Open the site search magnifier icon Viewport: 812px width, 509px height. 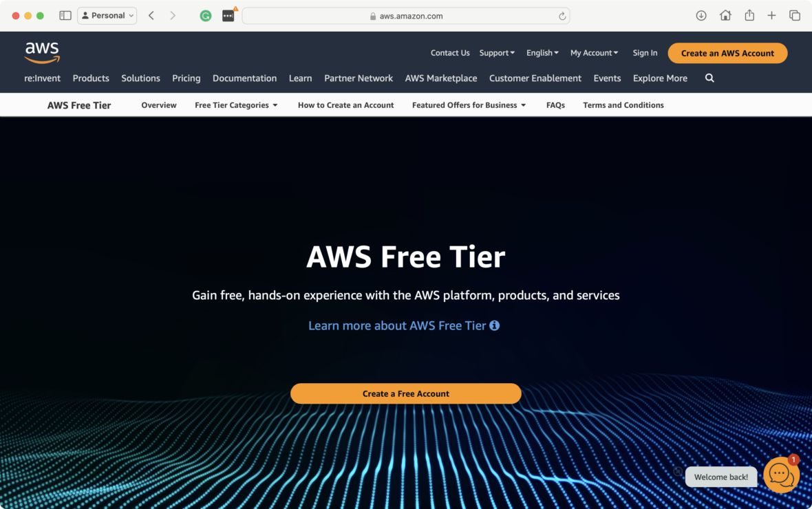[x=709, y=78]
